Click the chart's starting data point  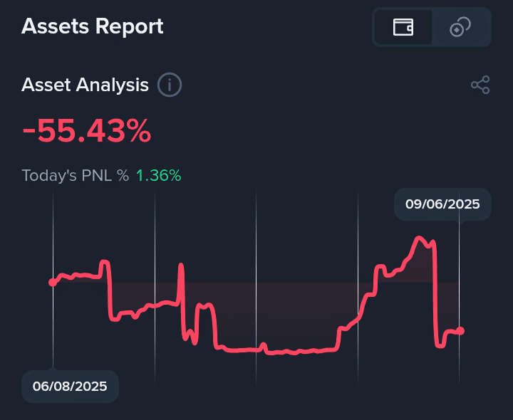coord(53,282)
